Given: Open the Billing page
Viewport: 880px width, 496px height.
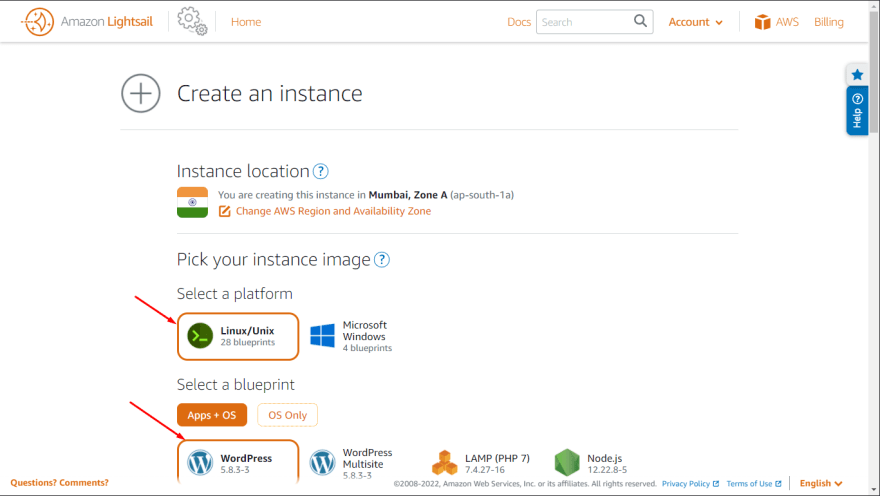Looking at the screenshot, I should click(x=828, y=22).
